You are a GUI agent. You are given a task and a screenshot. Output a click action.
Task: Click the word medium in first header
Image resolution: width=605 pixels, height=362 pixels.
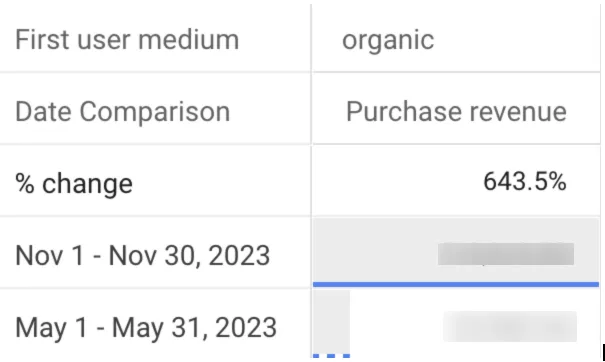189,40
